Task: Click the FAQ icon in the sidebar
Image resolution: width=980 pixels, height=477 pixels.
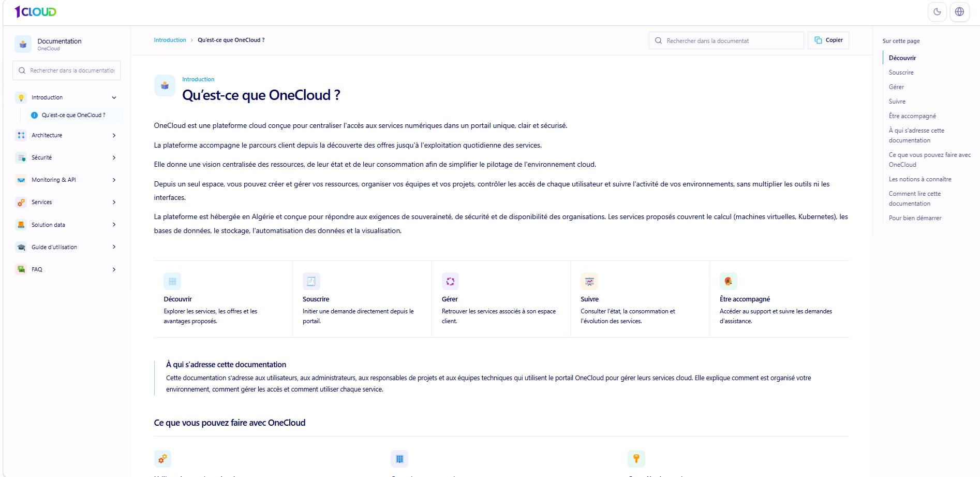Action: pyautogui.click(x=21, y=269)
